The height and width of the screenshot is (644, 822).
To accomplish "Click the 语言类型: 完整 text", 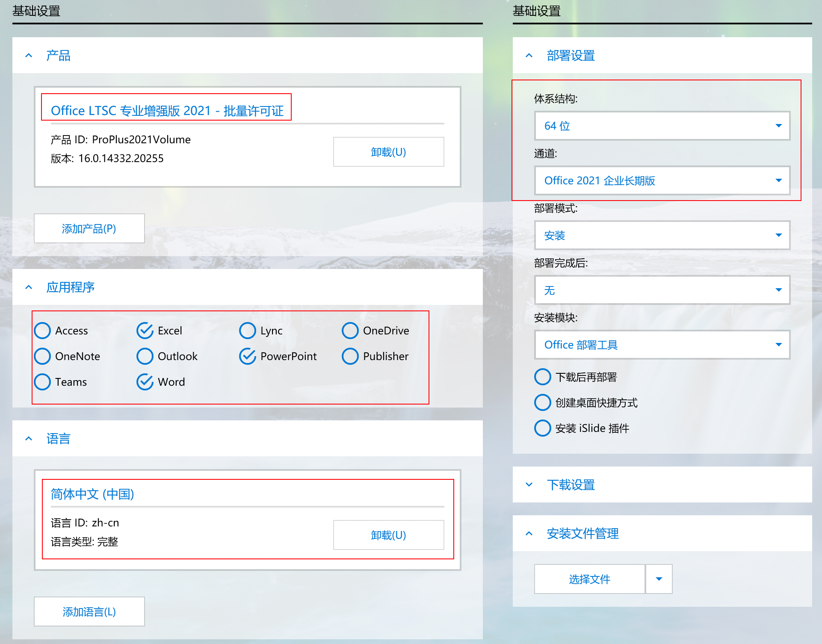I will pyautogui.click(x=84, y=542).
